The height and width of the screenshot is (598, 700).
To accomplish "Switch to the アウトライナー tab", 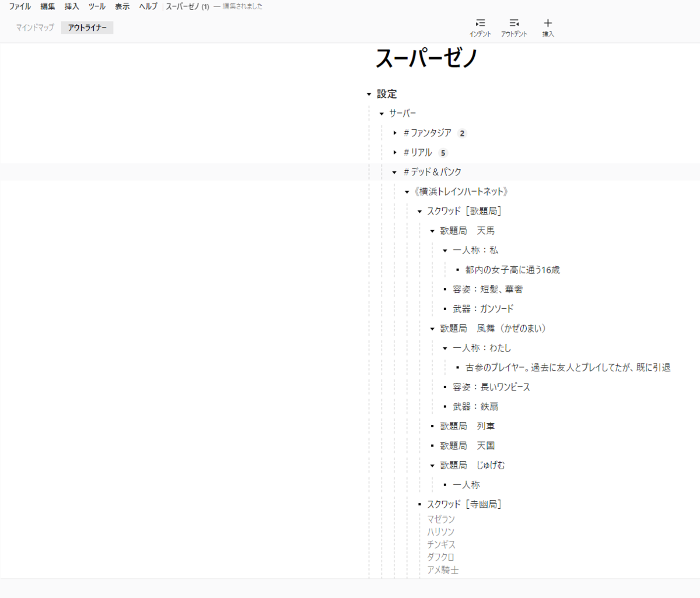I will (87, 27).
